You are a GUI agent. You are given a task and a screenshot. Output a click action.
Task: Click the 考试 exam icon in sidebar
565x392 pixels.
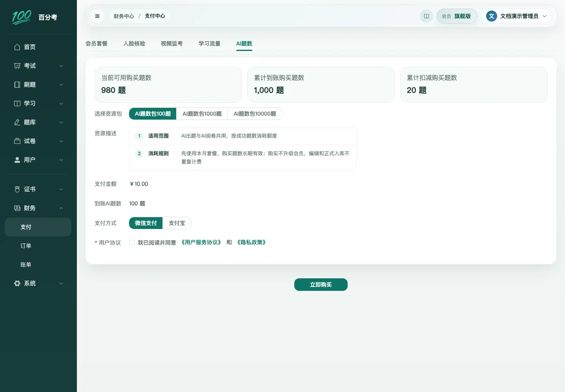click(17, 66)
